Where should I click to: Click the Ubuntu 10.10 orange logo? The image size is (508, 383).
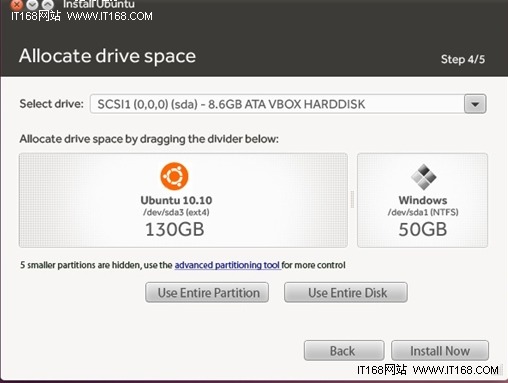[x=174, y=176]
